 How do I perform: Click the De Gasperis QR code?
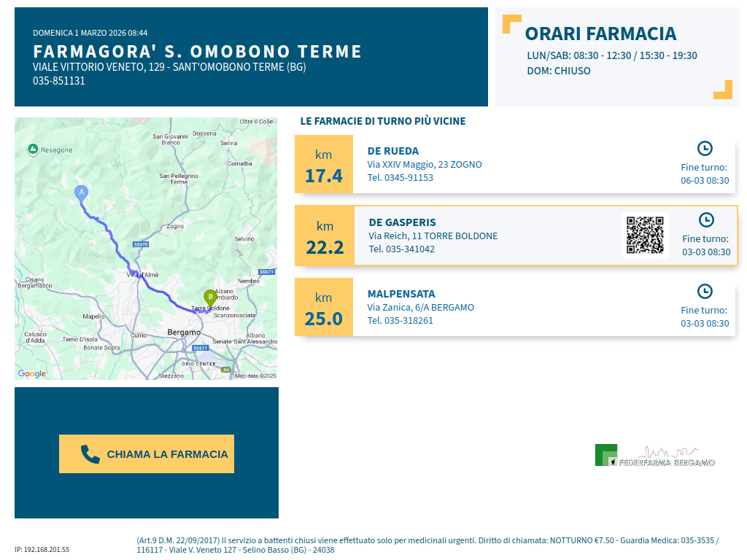645,235
